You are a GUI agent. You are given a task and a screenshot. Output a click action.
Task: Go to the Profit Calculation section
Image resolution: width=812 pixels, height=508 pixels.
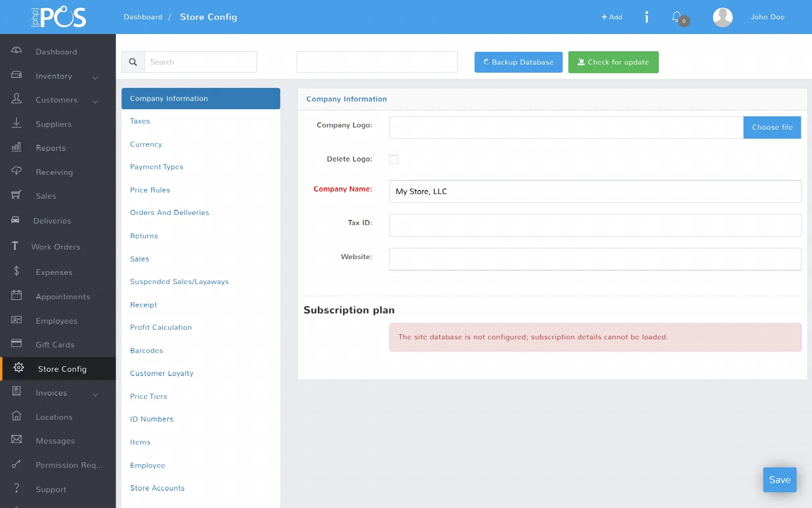coord(161,328)
